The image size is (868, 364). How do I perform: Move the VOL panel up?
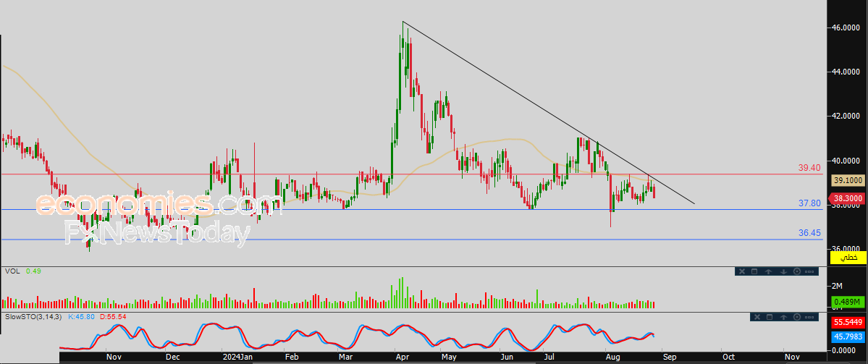[768, 271]
